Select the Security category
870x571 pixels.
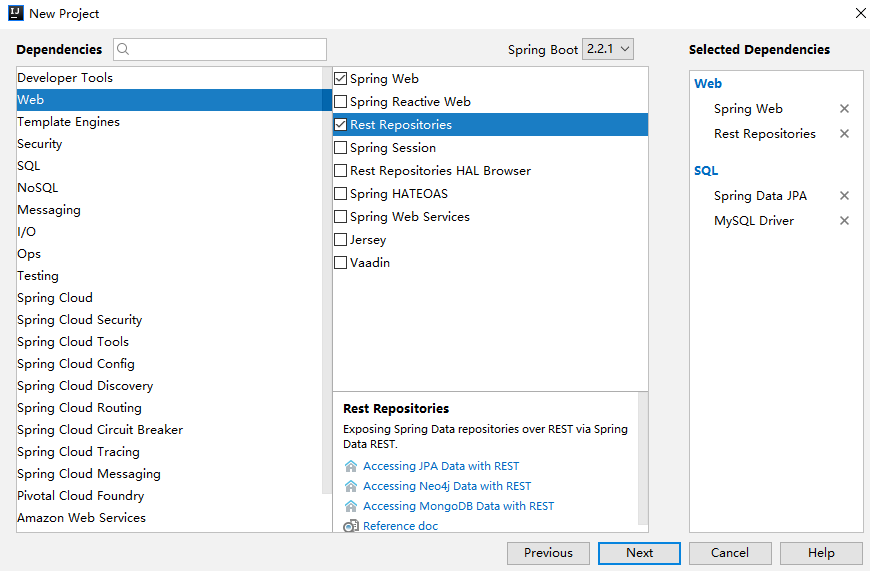coord(40,144)
